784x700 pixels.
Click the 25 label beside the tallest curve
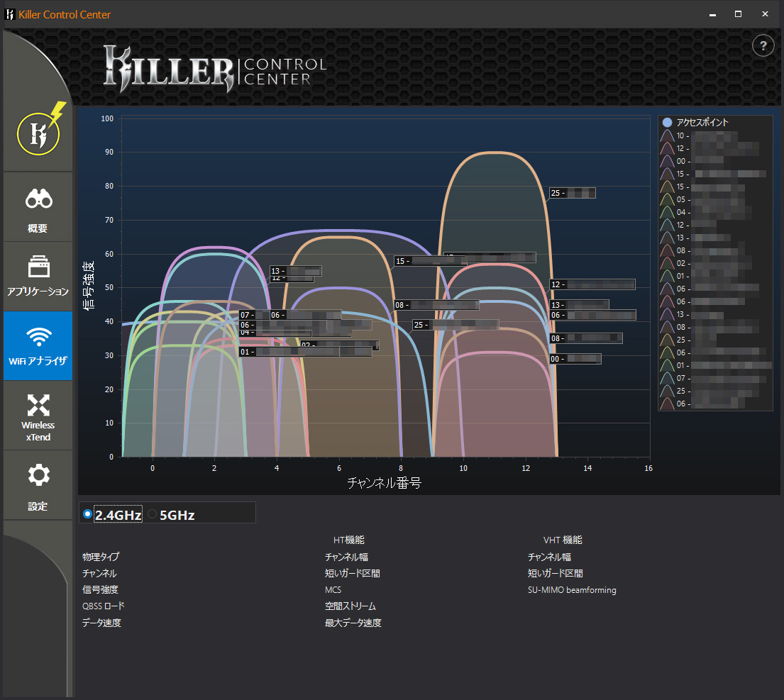point(573,193)
